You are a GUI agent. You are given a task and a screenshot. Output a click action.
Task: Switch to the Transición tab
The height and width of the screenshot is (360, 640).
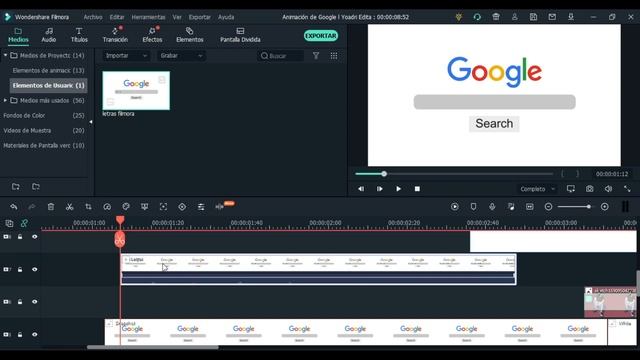(x=115, y=35)
